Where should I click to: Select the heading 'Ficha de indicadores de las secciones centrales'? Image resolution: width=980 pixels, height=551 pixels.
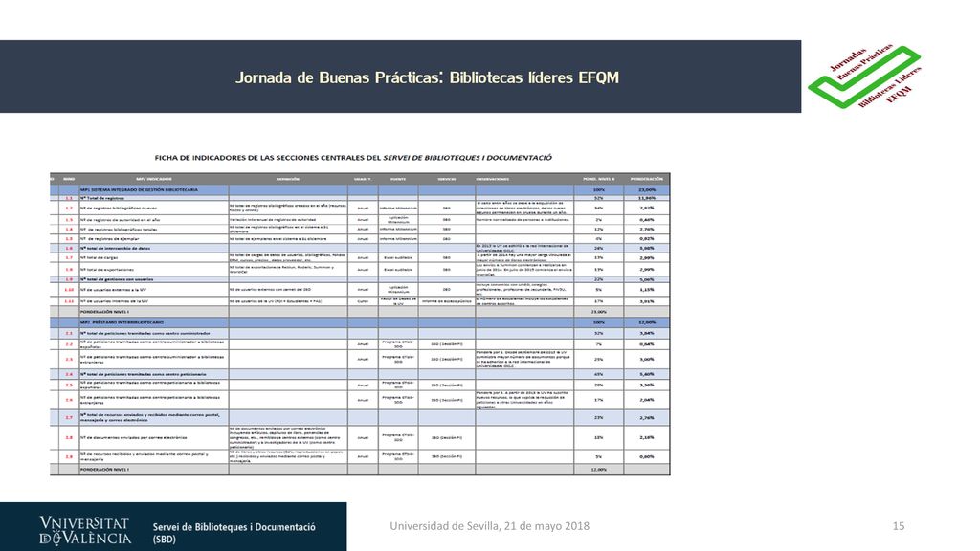pyautogui.click(x=353, y=158)
